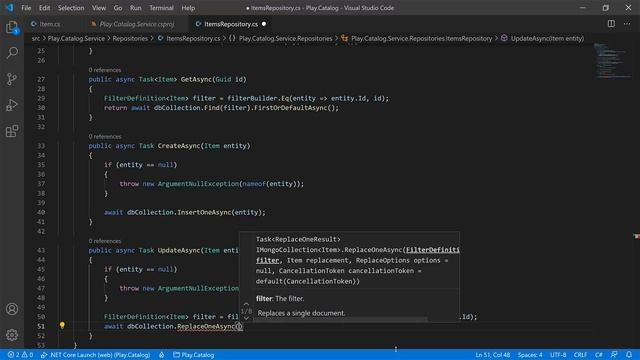The image size is (640, 360).
Task: Open the Accounts menu icon
Action: point(12,309)
